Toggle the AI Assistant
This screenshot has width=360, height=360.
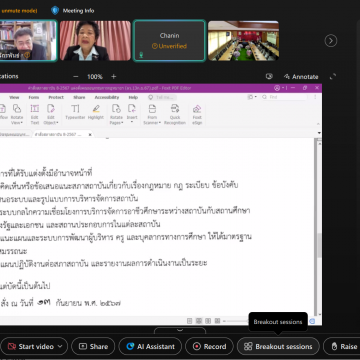click(150, 347)
